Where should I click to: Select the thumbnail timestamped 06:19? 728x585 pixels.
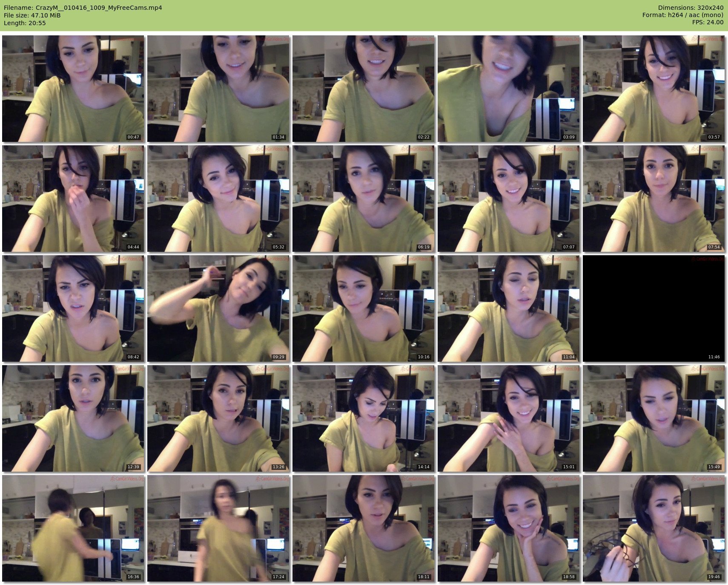tap(364, 199)
